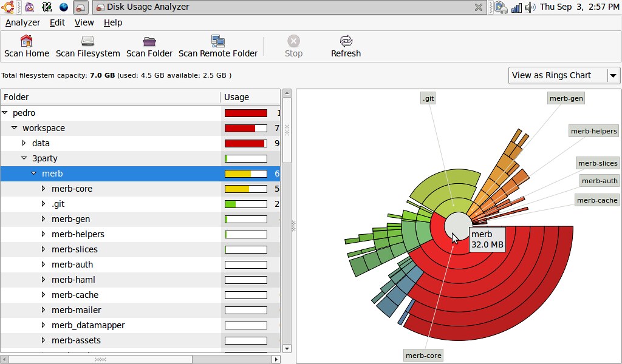Image resolution: width=622 pixels, height=364 pixels.
Task: Click the folder list scroll-up arrow
Action: (287, 93)
